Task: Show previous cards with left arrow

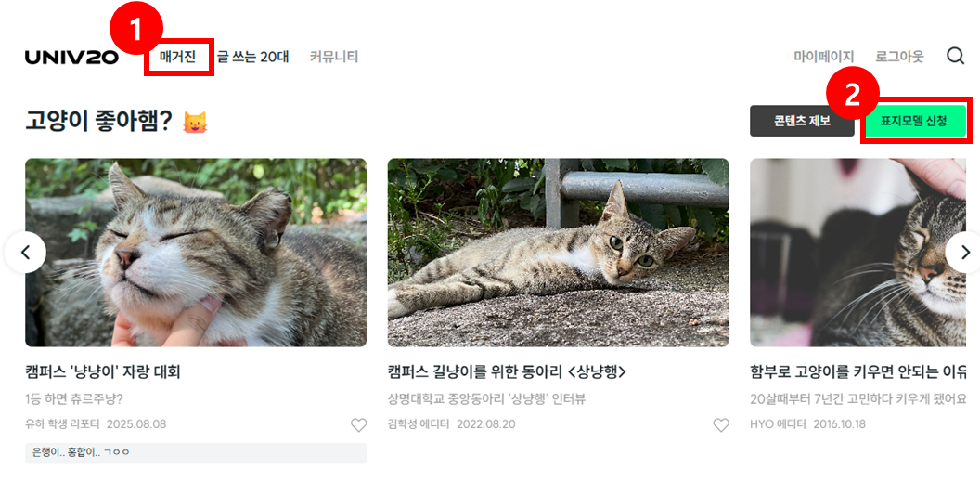Action: coord(25,253)
